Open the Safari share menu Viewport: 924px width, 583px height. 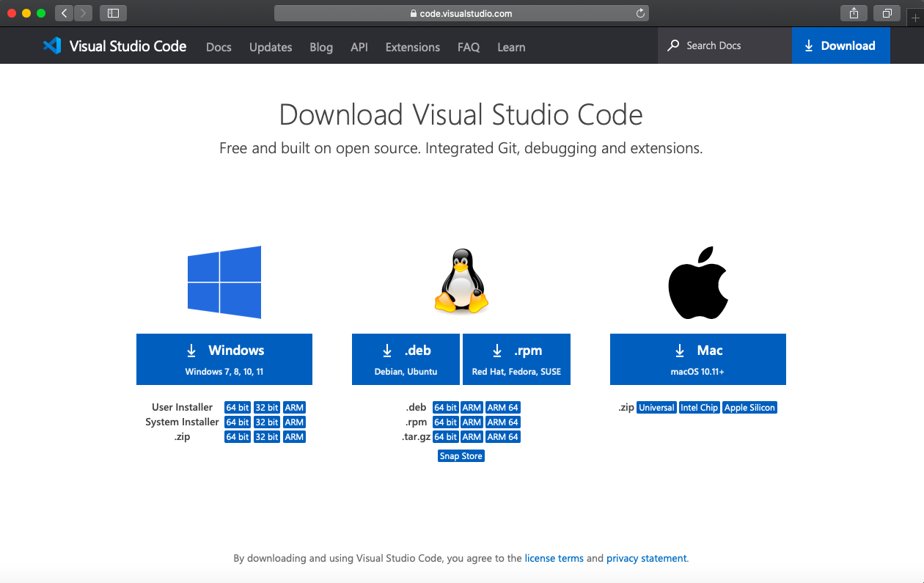pyautogui.click(x=854, y=13)
